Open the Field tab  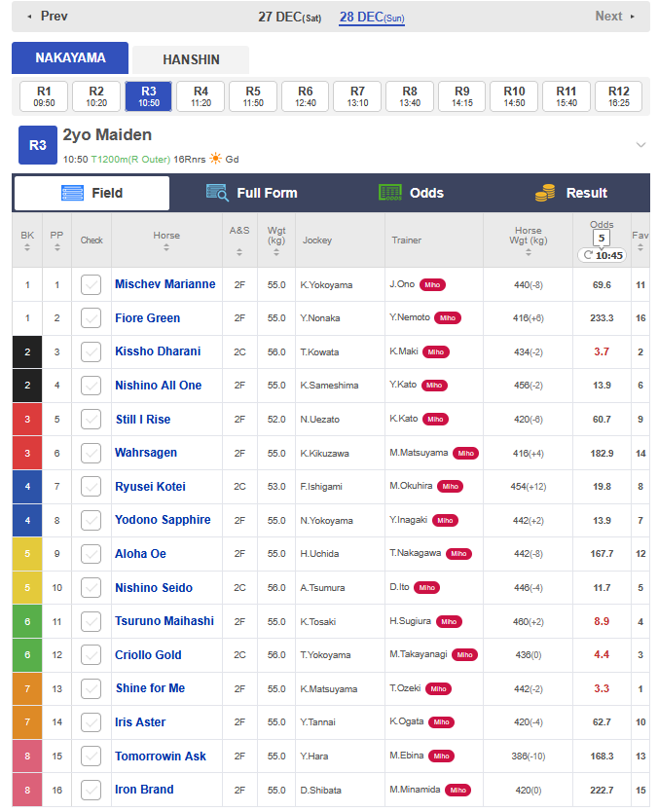pos(91,193)
